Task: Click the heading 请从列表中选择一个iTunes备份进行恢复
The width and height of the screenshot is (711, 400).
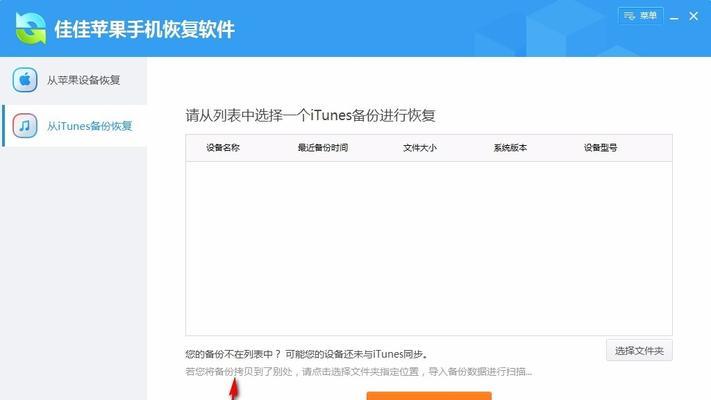Action: click(310, 115)
